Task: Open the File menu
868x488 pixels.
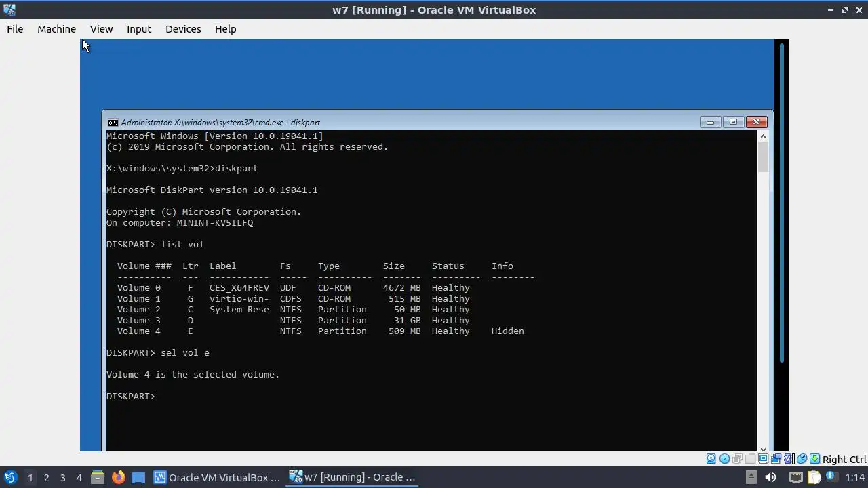Action: 15,29
